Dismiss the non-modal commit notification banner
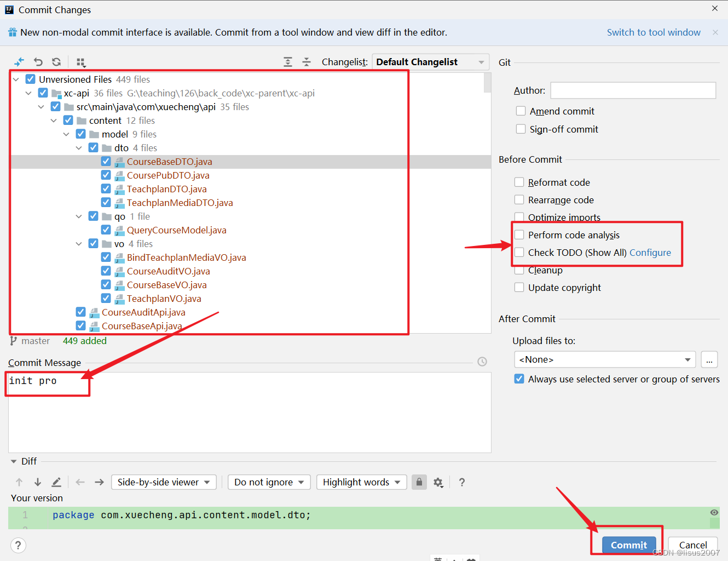The width and height of the screenshot is (728, 561). point(715,32)
